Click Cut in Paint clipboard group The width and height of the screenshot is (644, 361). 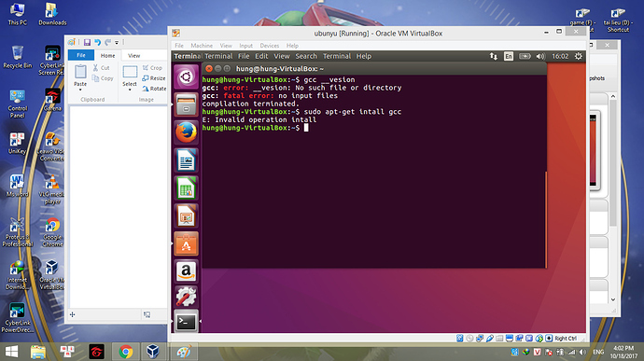(101, 68)
